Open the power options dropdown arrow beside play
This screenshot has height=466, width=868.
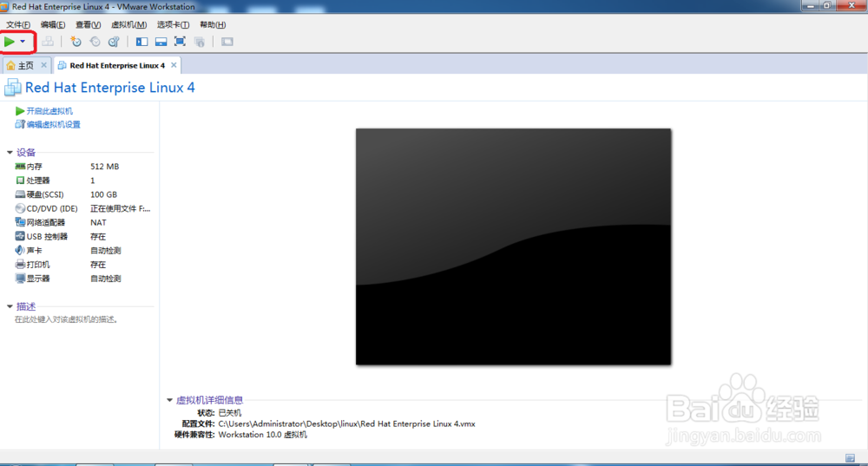point(23,42)
